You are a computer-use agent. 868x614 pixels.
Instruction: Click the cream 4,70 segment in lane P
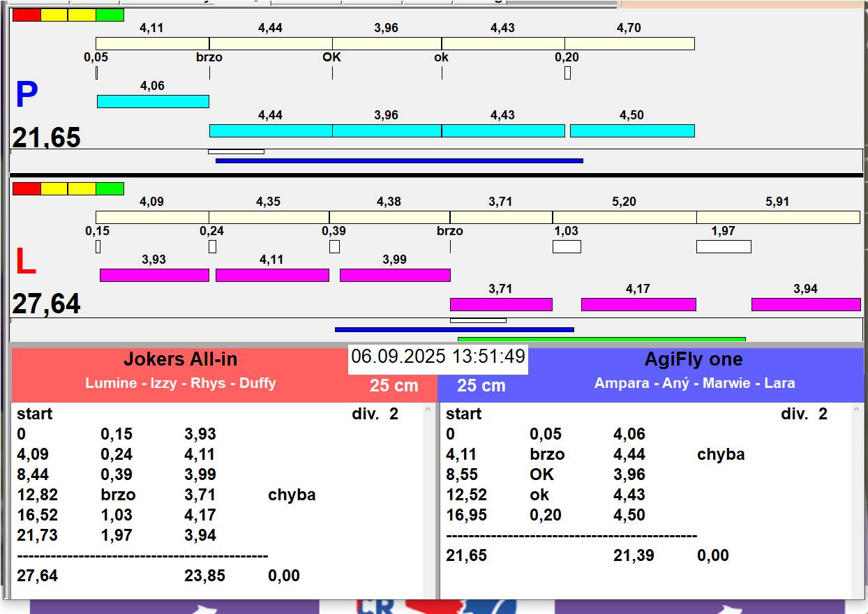pos(630,43)
